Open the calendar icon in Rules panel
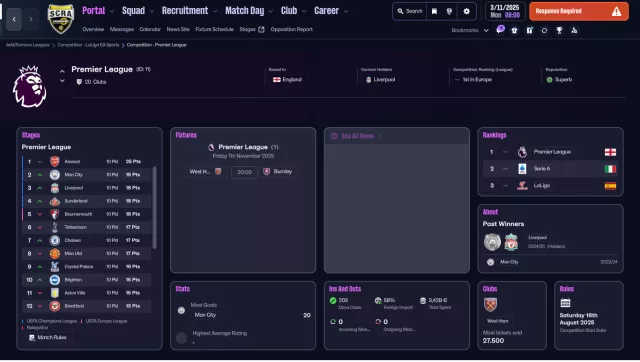640x362 pixels. pos(565,303)
